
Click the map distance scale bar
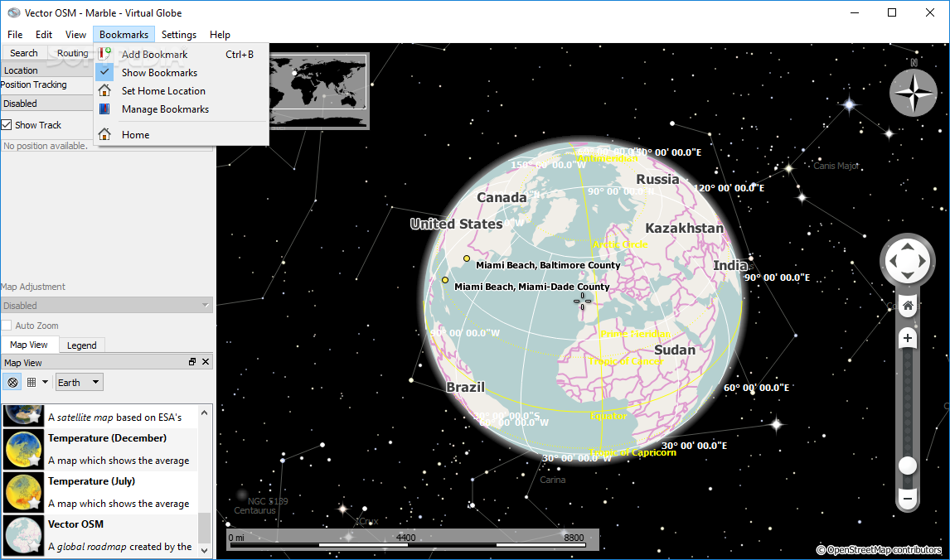click(x=413, y=539)
